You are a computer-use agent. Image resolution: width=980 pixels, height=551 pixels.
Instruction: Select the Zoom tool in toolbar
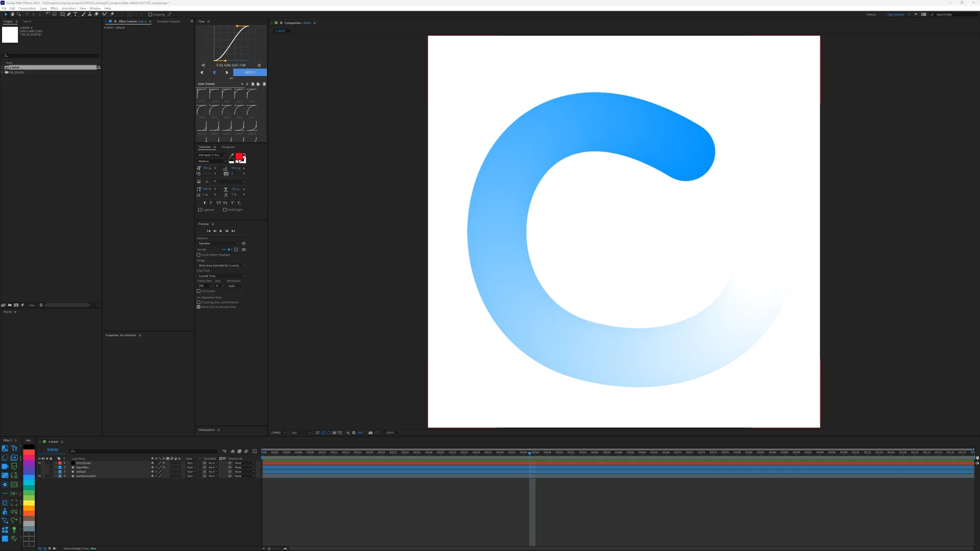point(19,14)
